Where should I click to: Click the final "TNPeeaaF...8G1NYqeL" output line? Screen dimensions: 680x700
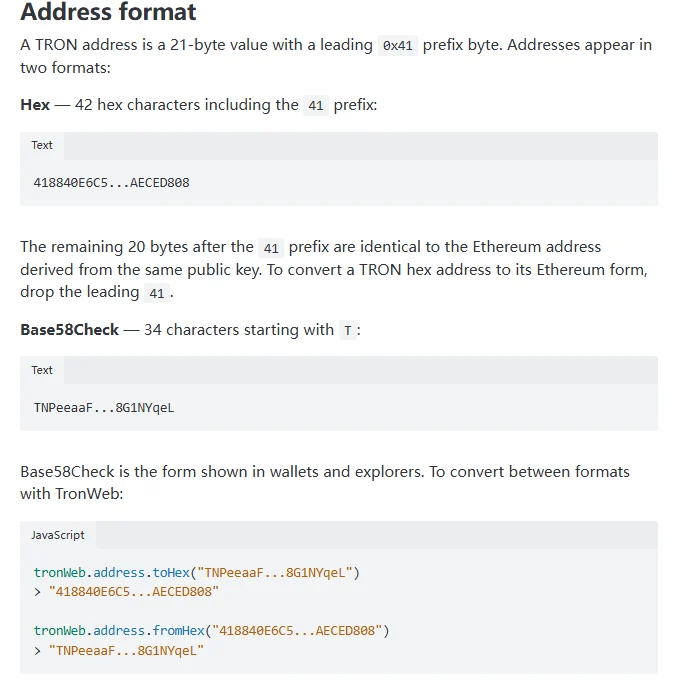126,651
